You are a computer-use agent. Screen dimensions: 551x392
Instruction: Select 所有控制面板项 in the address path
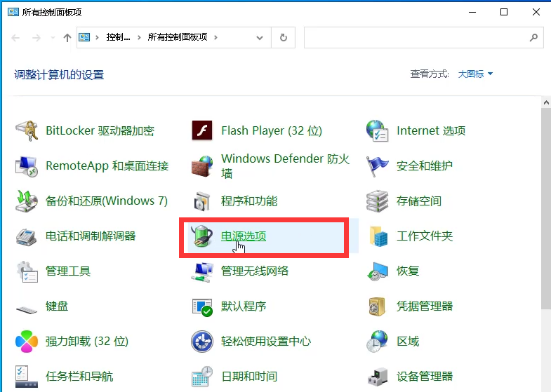point(177,38)
